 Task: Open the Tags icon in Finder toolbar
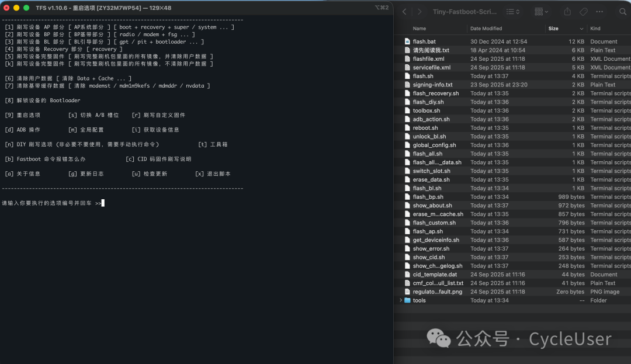click(583, 11)
